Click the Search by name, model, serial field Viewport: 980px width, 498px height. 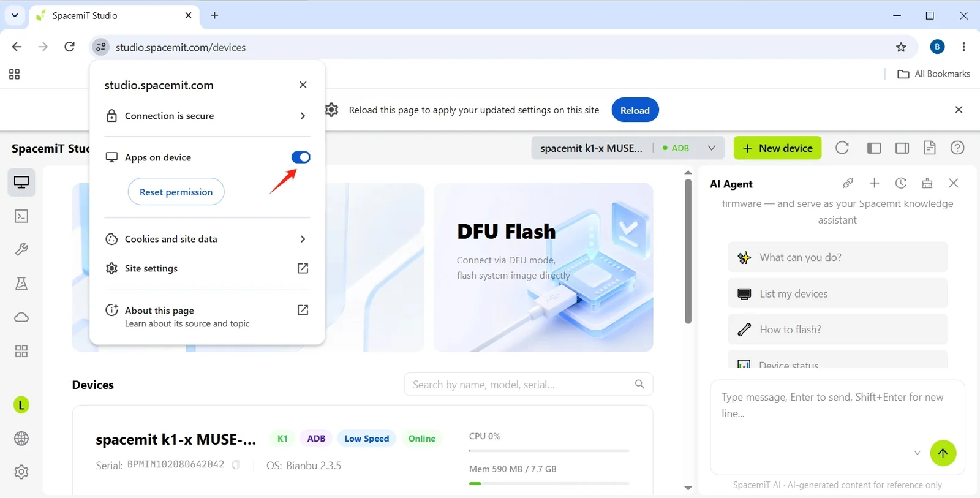529,385
